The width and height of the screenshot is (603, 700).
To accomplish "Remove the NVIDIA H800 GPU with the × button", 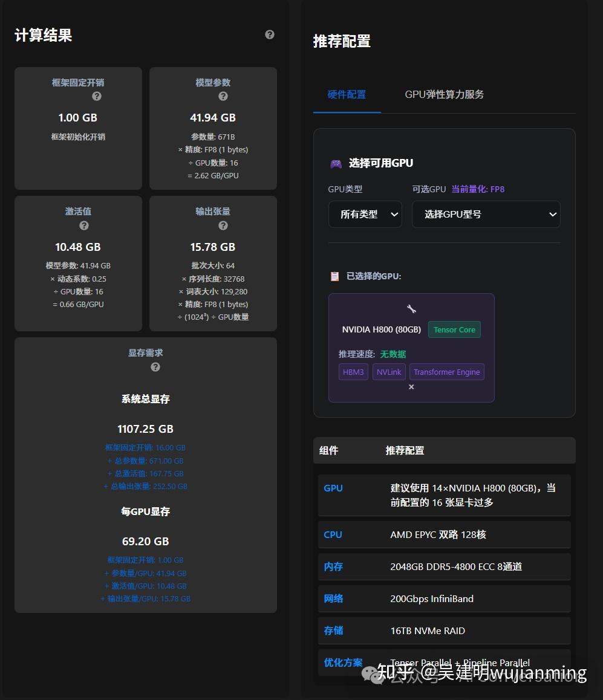I will tap(411, 386).
